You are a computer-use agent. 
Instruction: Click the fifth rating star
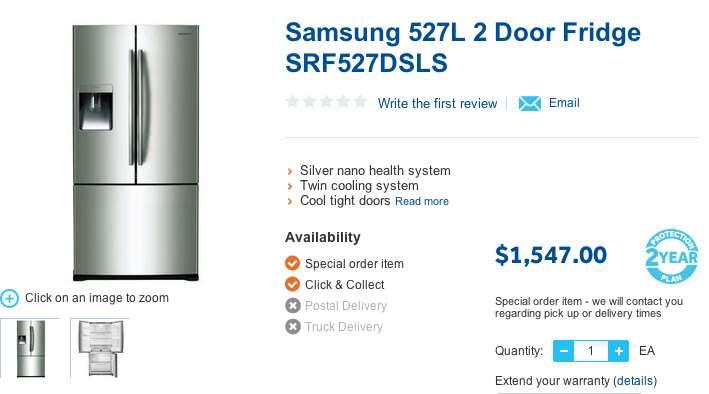point(360,101)
